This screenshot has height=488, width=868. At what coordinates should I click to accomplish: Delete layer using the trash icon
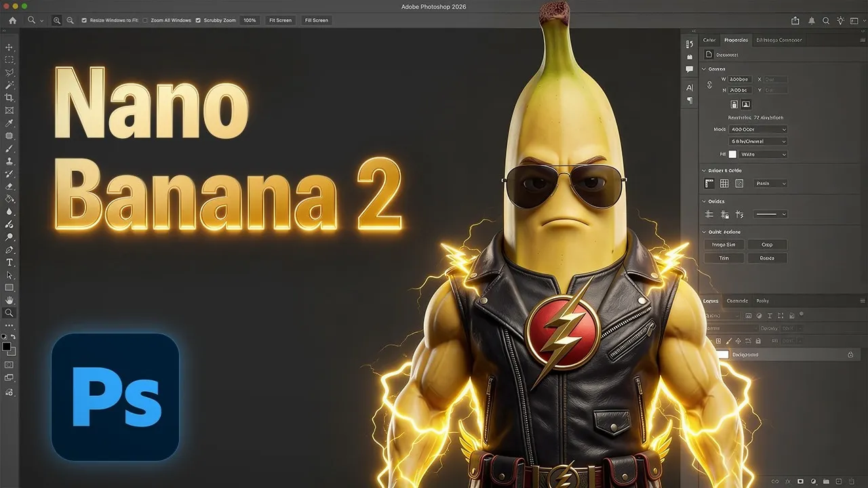[852, 481]
